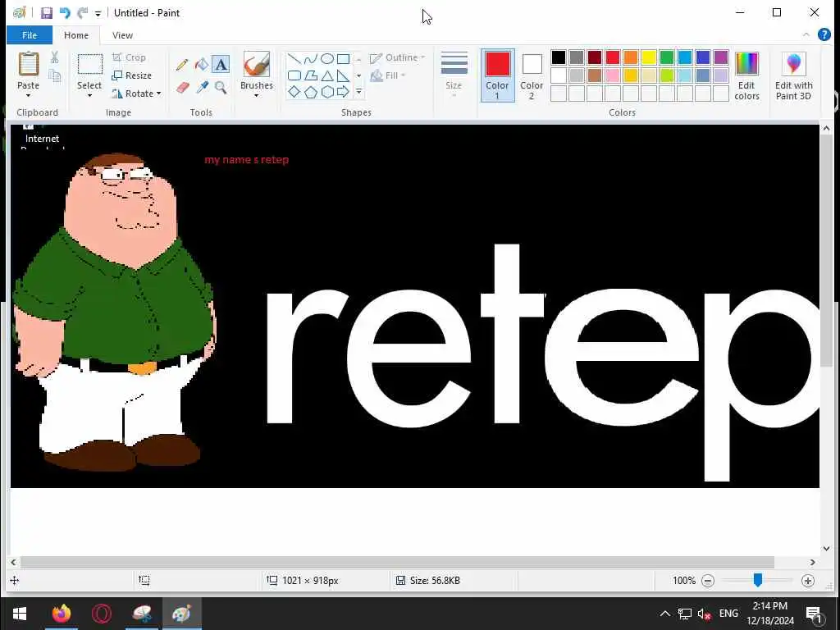Image resolution: width=840 pixels, height=630 pixels.
Task: Collapse the ribbon with the chevron
Action: point(806,34)
